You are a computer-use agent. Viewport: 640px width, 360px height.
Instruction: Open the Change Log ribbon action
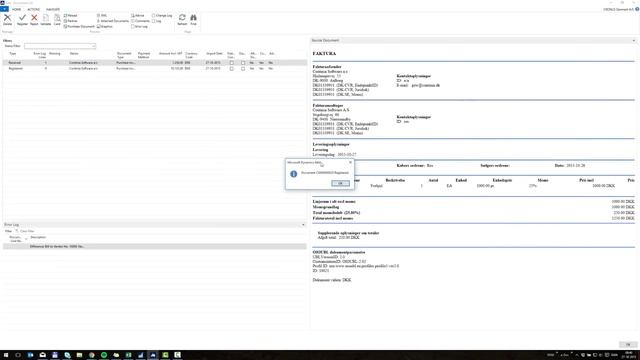(x=162, y=16)
